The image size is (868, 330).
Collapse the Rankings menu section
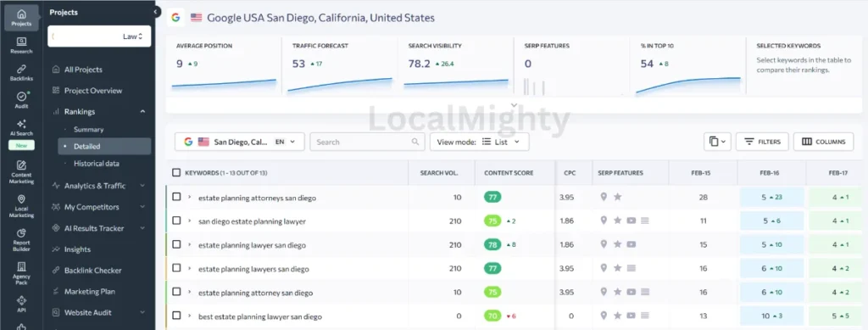(142, 112)
